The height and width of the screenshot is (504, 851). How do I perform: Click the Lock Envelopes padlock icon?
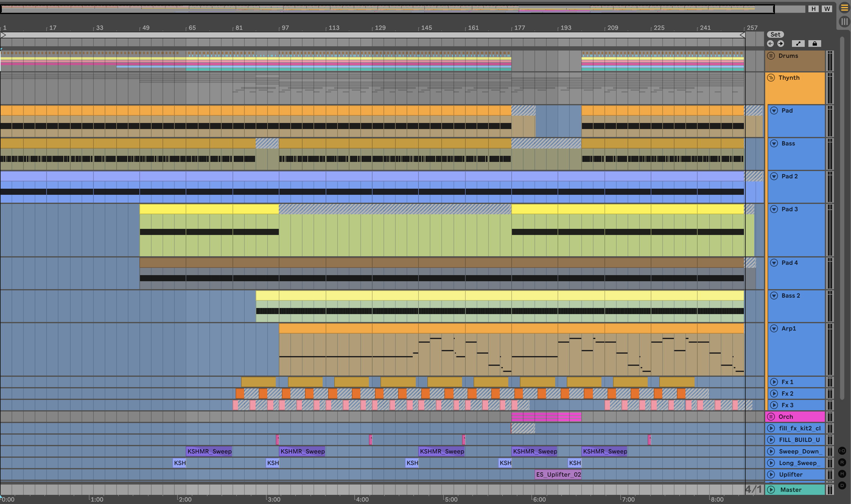[814, 44]
